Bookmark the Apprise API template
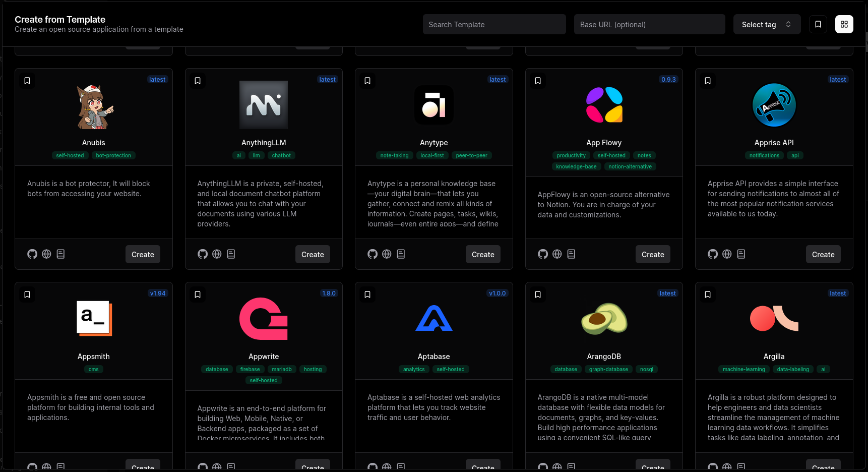Image resolution: width=868 pixels, height=472 pixels. [x=708, y=81]
